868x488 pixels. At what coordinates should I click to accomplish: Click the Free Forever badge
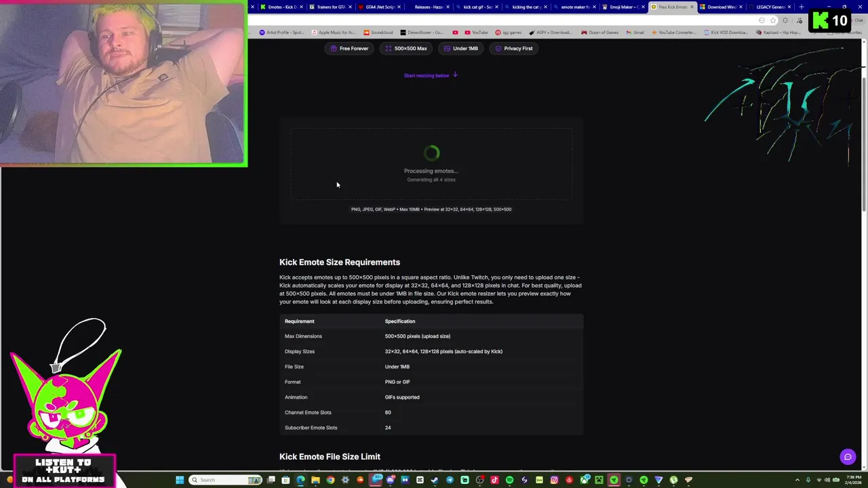349,48
